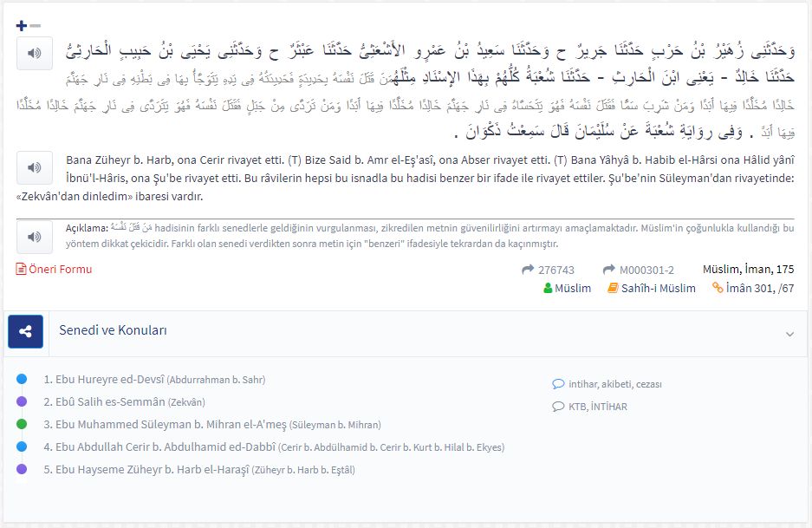Open narrator Ebu Hayseme Züheyr b. Harb el-Haraşî
The width and height of the screenshot is (812, 528).
199,469
